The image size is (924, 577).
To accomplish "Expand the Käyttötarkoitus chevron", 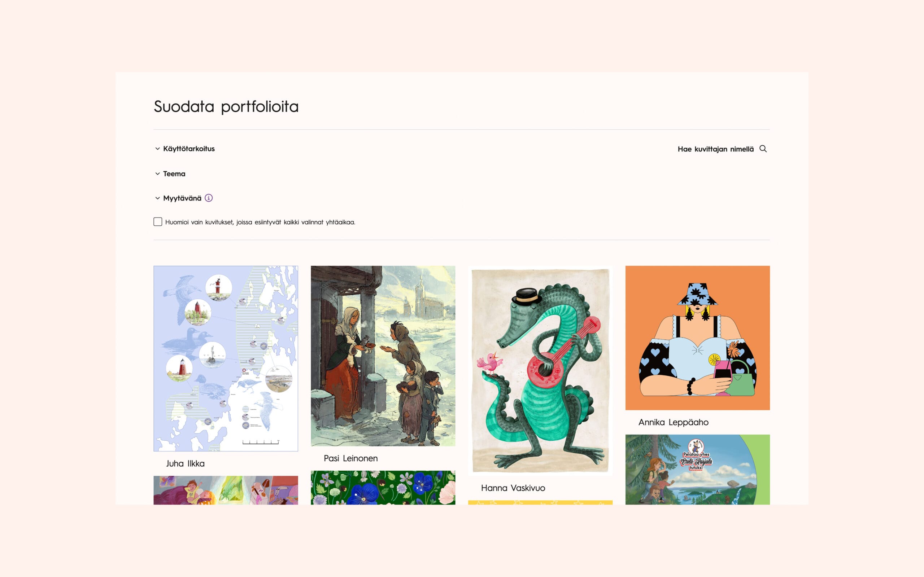I will coord(157,149).
